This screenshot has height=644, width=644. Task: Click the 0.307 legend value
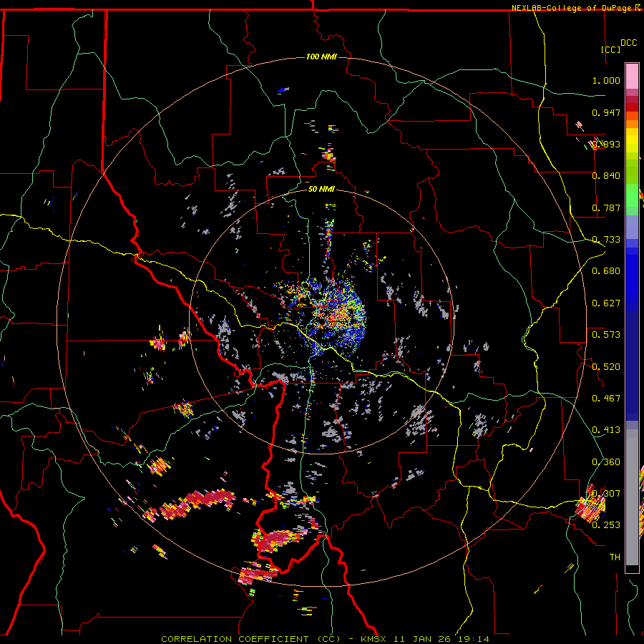(606, 494)
